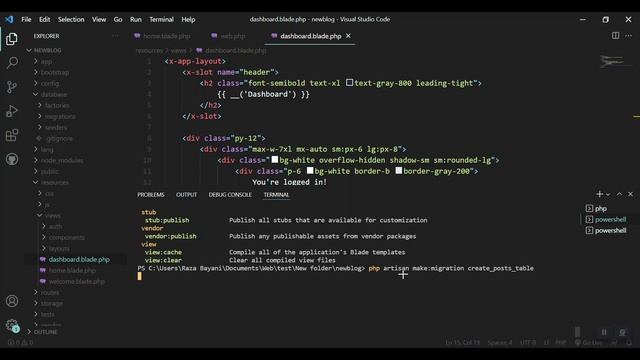Screen dimensions: 640x360
Task: Click the new terminal plus icon
Action: click(x=599, y=194)
